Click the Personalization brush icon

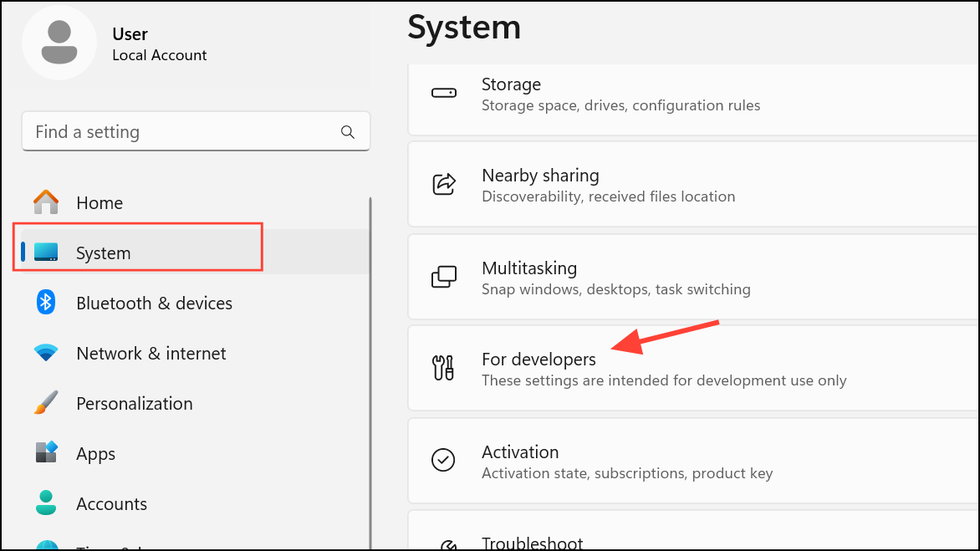45,403
